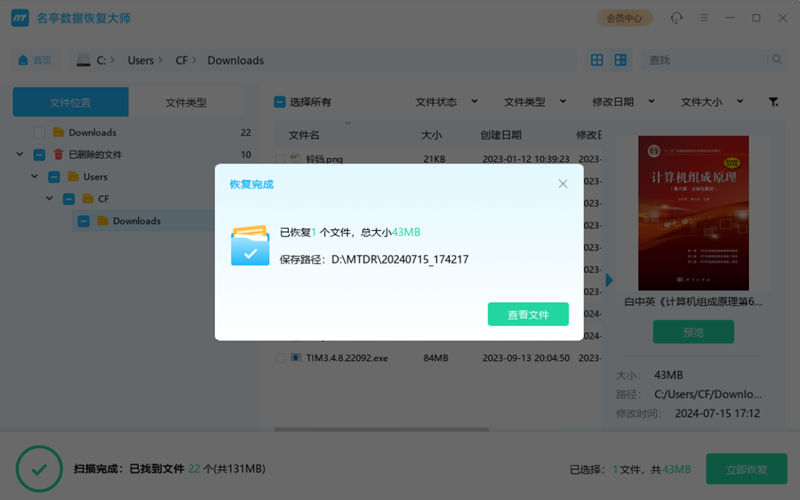Click the 立即恢复 recover now button

click(x=746, y=469)
